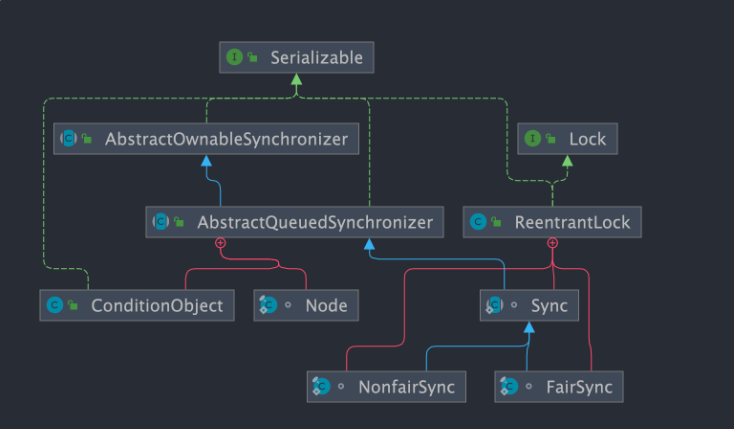Click the interface icon on Serializable
This screenshot has height=429, width=734.
point(234,57)
